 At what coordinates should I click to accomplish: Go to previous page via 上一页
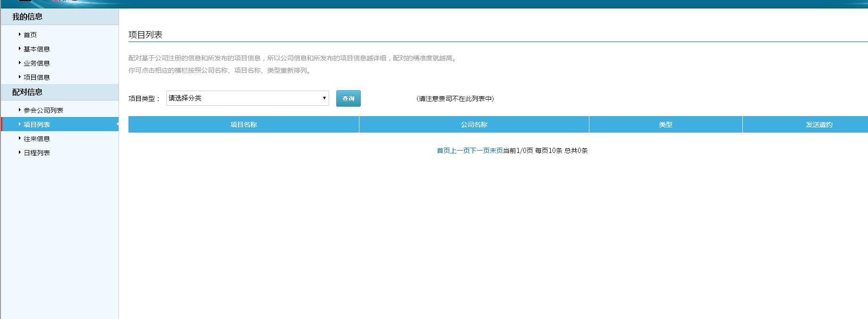[460, 151]
